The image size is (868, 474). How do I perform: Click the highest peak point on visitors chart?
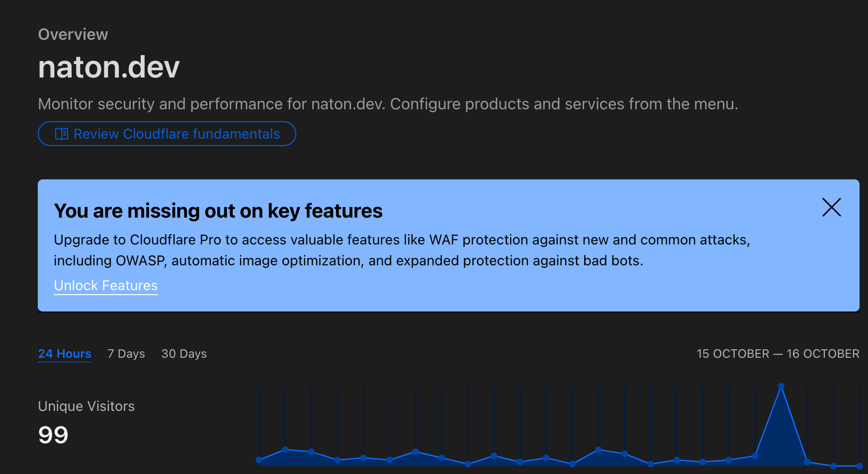[781, 386]
